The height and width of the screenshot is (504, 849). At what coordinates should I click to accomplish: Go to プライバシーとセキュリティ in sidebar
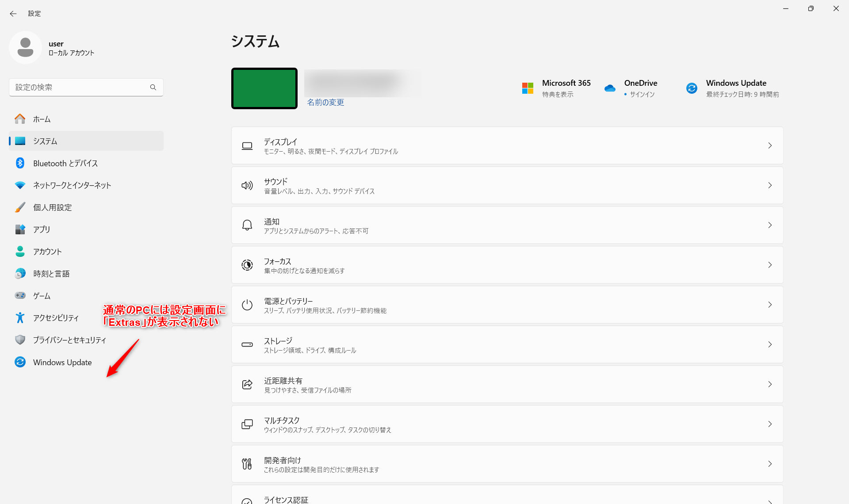pos(69,340)
